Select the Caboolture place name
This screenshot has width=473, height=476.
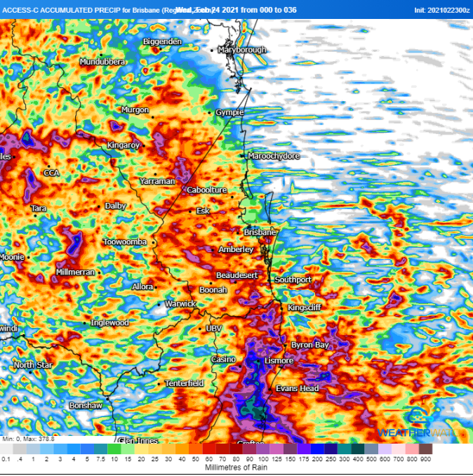(x=206, y=190)
